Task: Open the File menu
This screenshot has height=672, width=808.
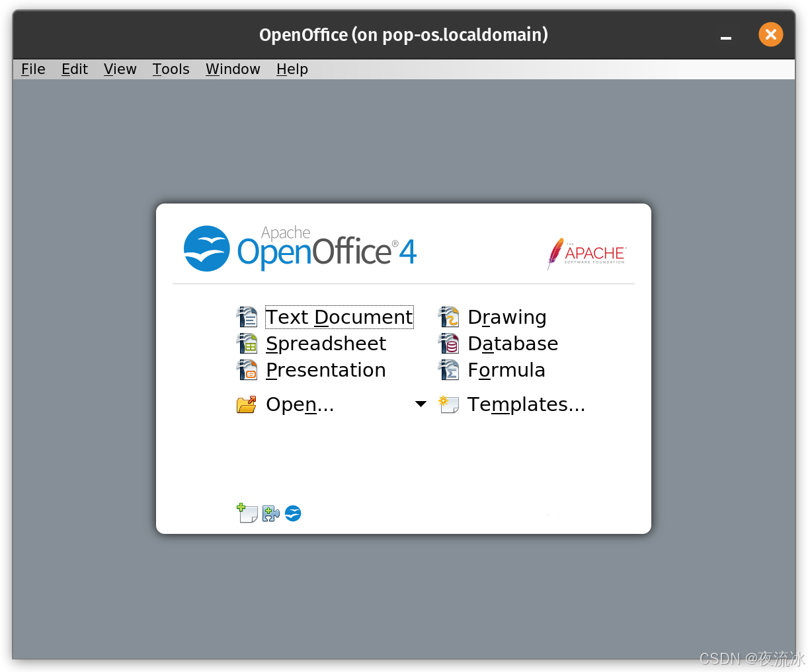Action: [x=33, y=69]
